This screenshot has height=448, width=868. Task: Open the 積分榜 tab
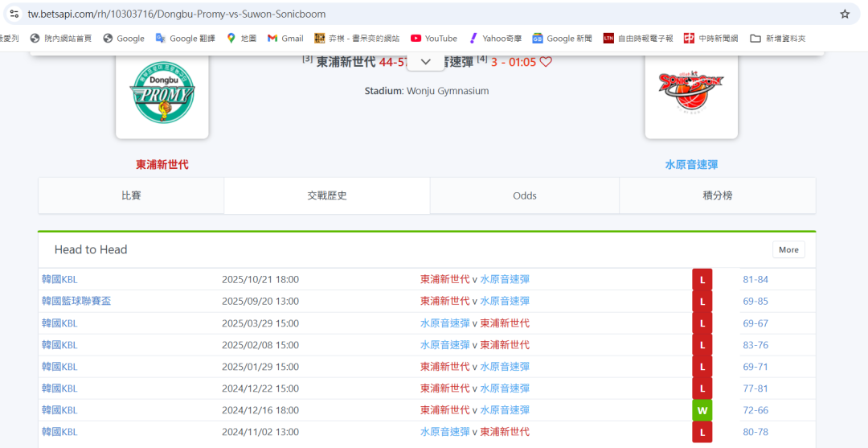click(717, 195)
